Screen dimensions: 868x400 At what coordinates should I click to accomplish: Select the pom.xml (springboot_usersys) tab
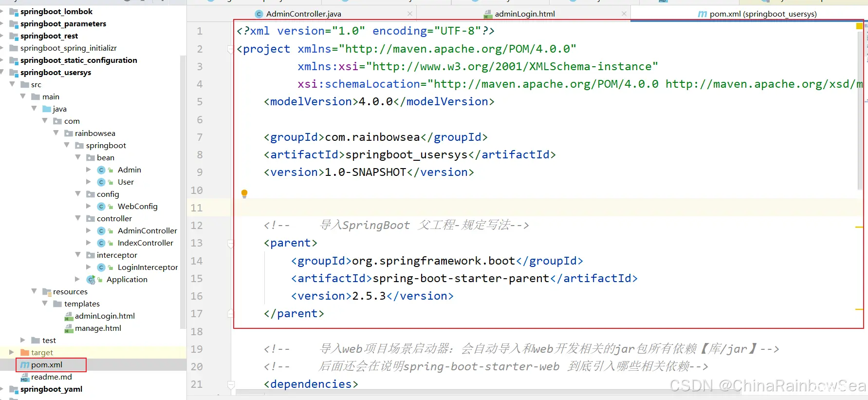tap(763, 14)
